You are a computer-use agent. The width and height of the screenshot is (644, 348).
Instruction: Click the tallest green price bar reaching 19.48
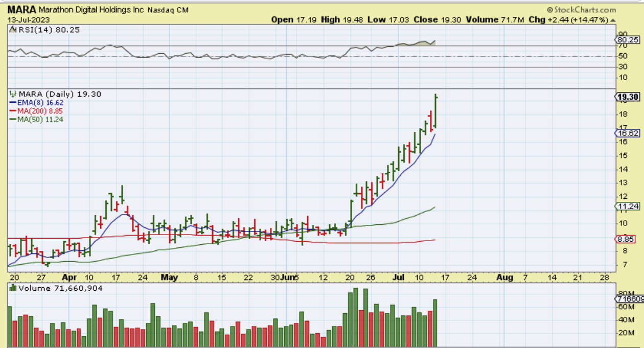tap(435, 111)
